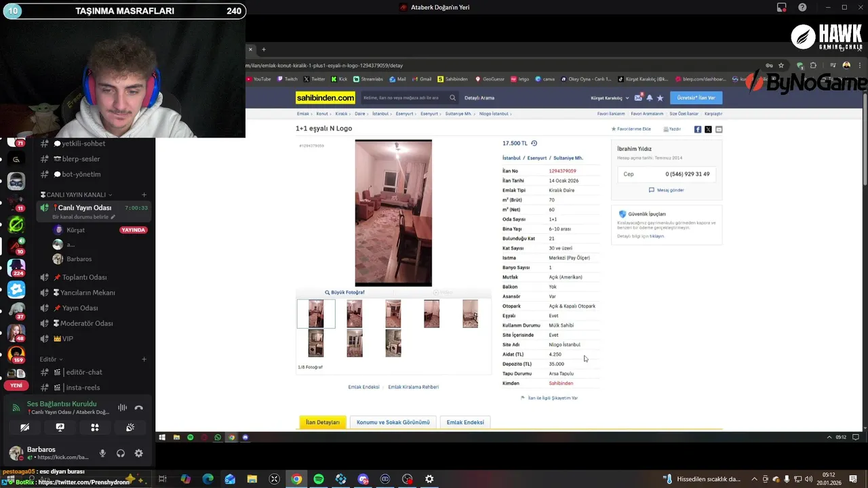Screen dimensions: 868x488
Task: Click the favorites star in site header
Action: click(660, 98)
